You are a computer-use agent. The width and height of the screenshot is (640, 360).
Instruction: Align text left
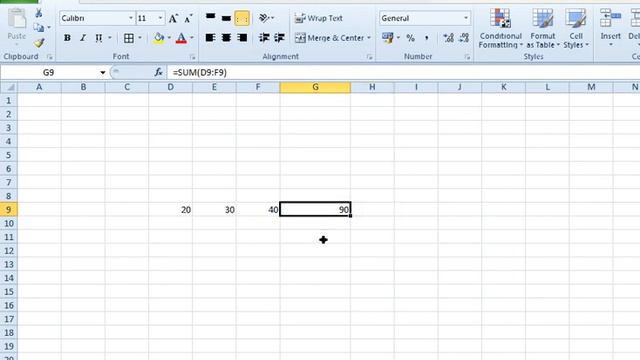[211, 38]
